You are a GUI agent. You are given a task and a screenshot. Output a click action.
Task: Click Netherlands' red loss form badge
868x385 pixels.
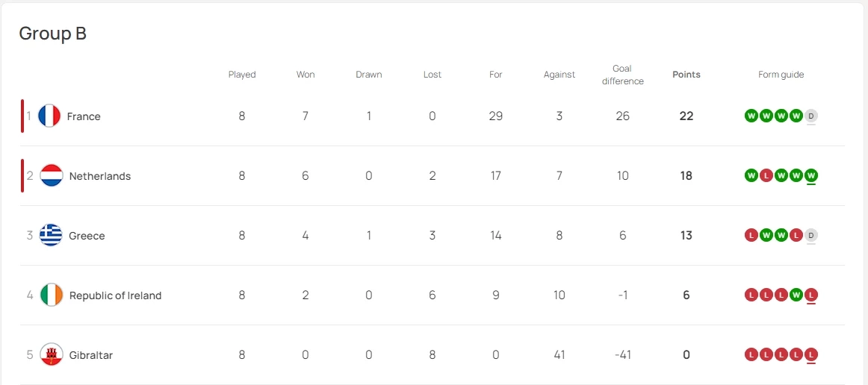point(766,175)
